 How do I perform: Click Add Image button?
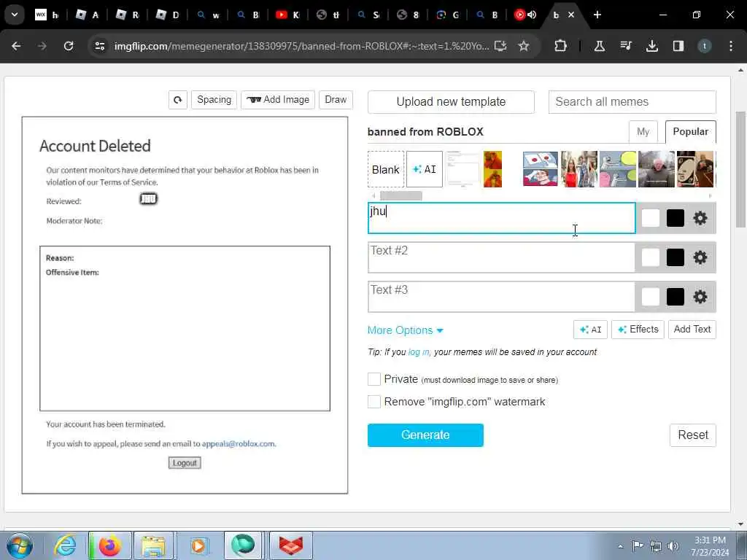click(x=278, y=99)
